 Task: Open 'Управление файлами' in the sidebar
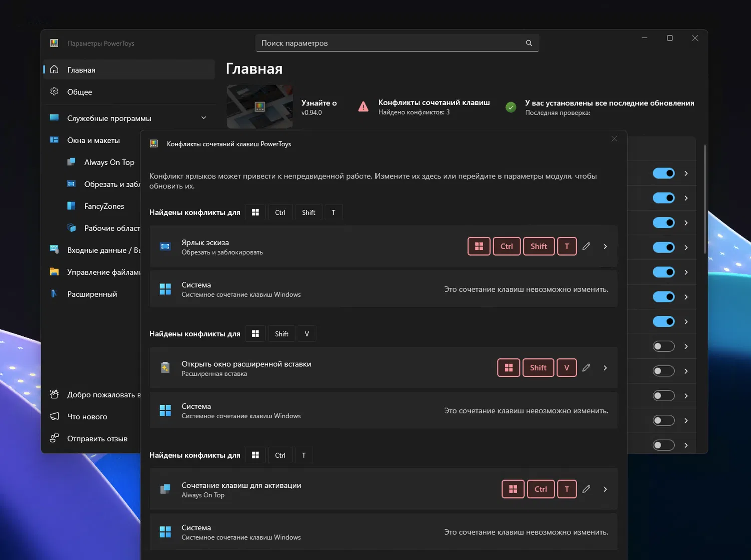tap(92, 272)
